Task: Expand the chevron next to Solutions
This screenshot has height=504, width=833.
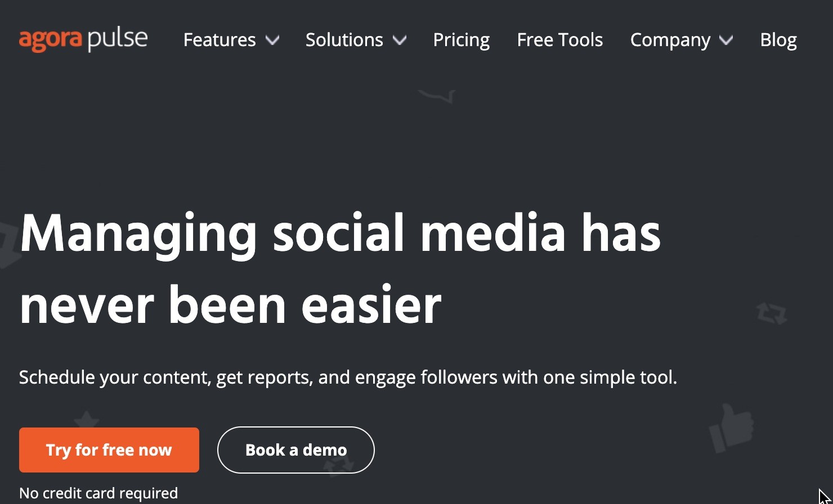Action: point(400,40)
